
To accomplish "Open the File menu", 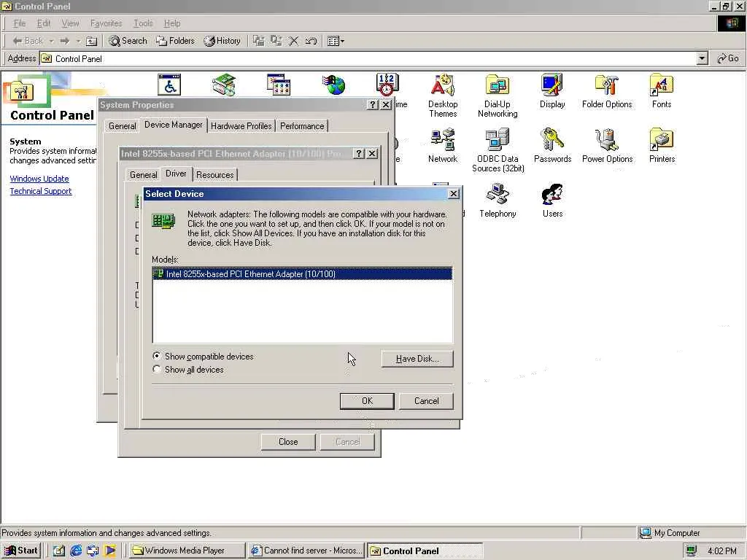I will (20, 23).
